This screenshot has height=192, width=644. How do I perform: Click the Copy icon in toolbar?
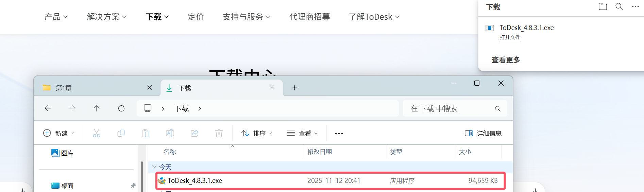click(x=121, y=133)
